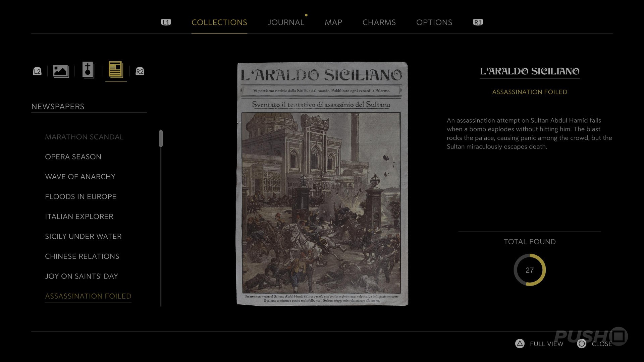Choose the Wave of Anarchy entry
Image resolution: width=644 pixels, height=362 pixels.
(x=80, y=177)
